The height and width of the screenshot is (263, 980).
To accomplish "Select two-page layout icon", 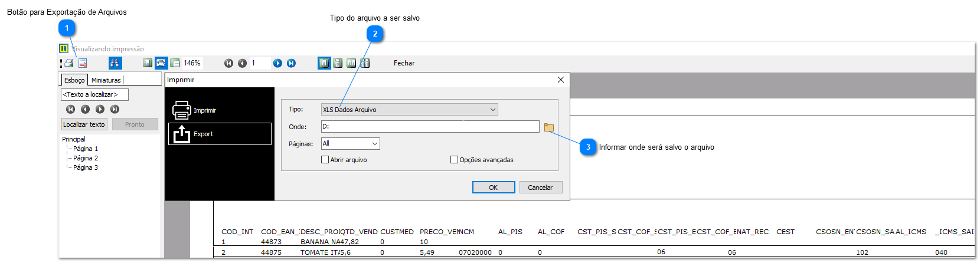I will point(351,63).
